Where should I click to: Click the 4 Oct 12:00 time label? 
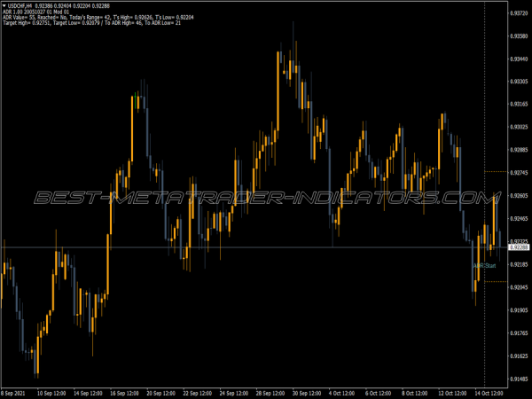pos(346,392)
